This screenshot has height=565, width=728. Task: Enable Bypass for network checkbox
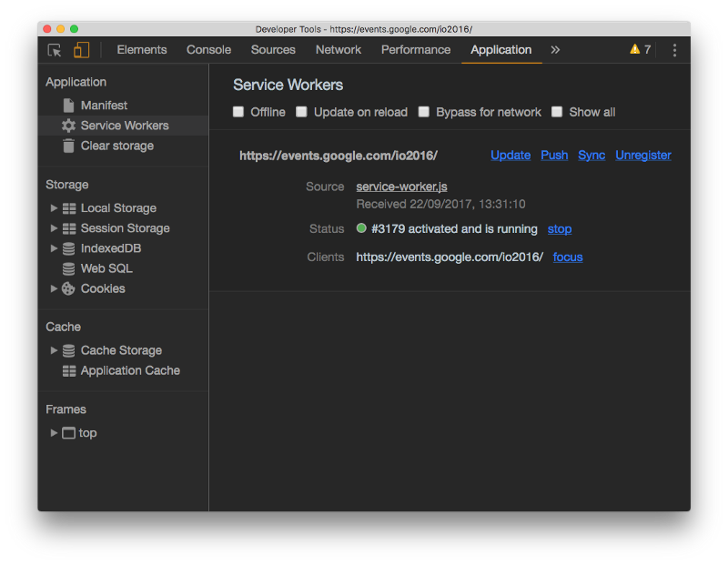[x=424, y=112]
